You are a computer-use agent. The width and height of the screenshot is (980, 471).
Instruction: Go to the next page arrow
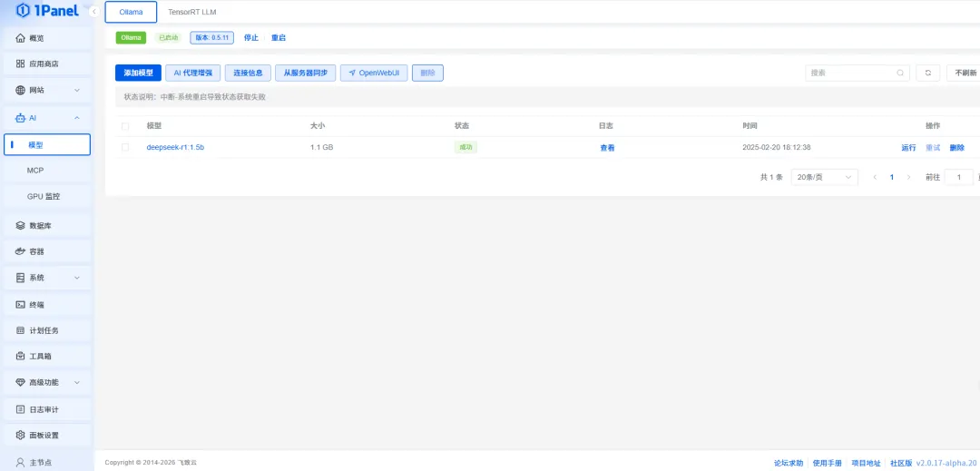point(908,177)
